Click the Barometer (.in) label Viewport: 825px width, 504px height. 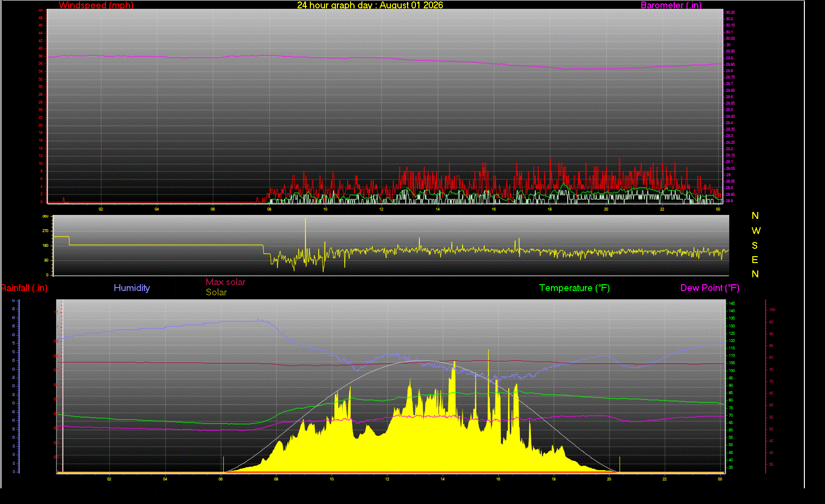671,5
